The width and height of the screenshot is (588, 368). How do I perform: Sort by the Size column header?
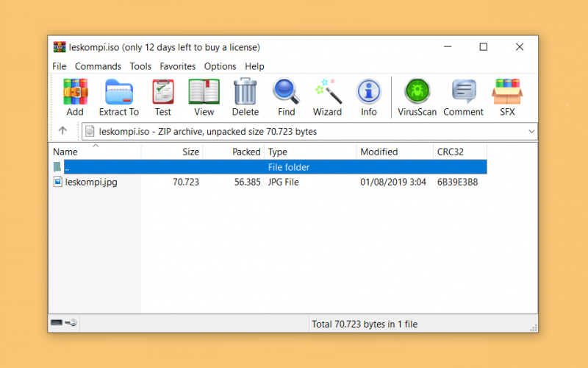[172, 152]
